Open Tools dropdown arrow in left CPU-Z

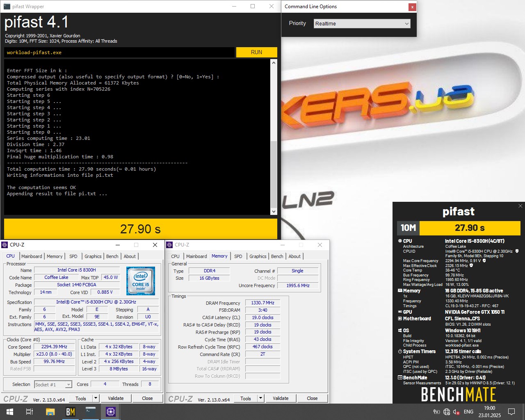(x=96, y=398)
